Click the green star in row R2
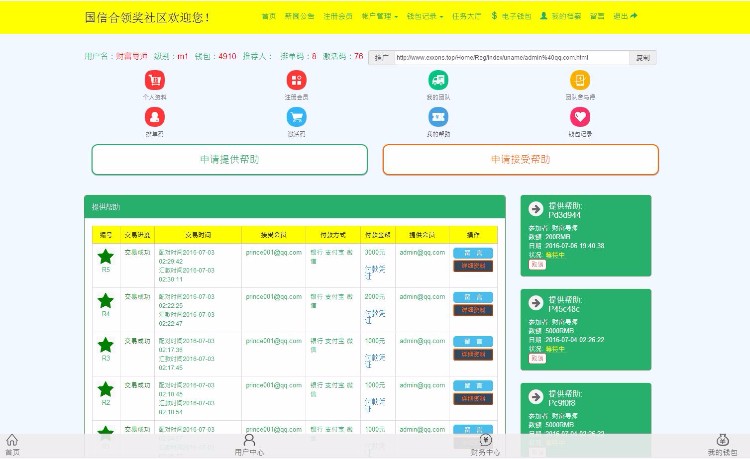This screenshot has height=459, width=750. [x=106, y=389]
